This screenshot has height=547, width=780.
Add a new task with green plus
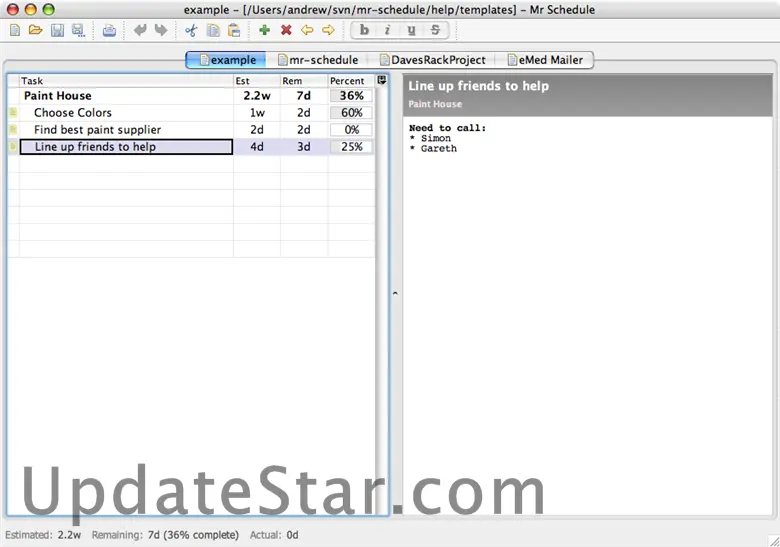pyautogui.click(x=265, y=30)
